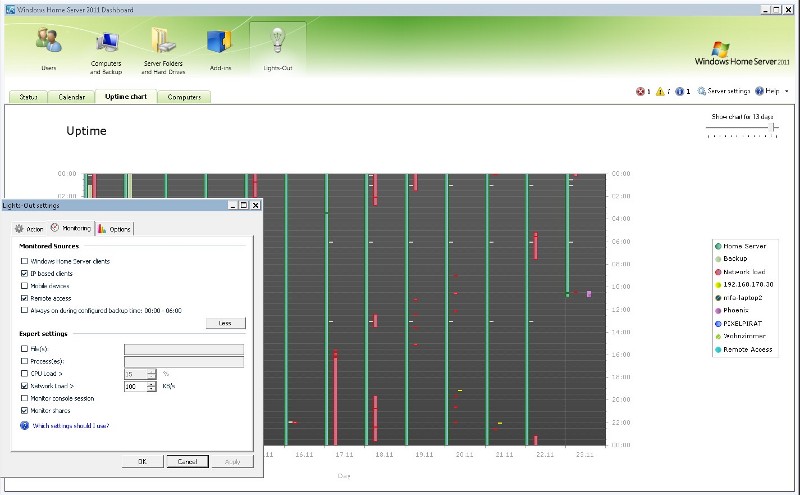Select the Uptime chart tab
Viewport: 800px width, 495px height.
pos(126,96)
